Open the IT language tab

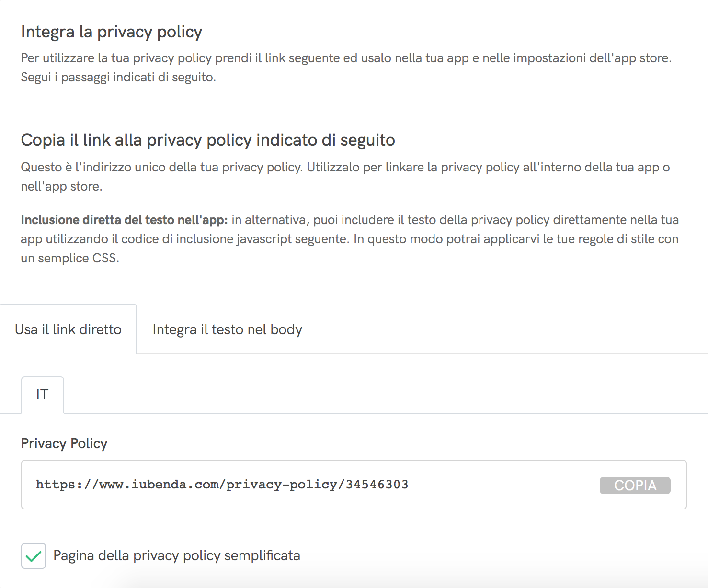tap(43, 394)
